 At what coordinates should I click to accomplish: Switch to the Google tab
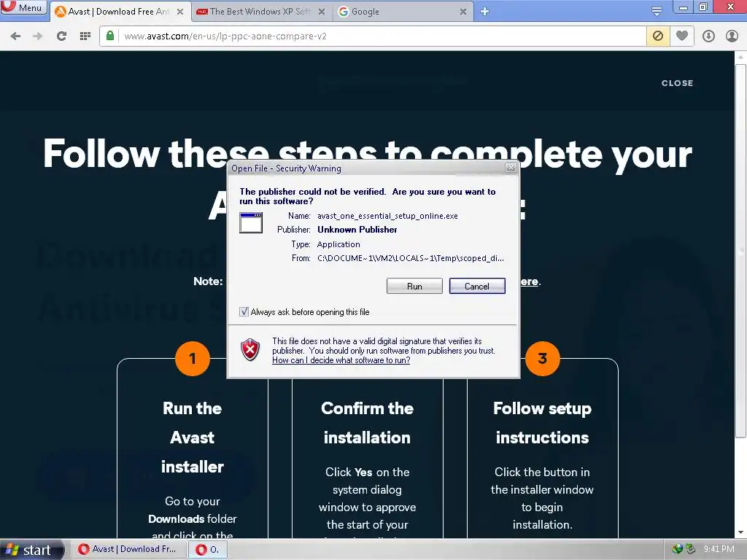403,12
